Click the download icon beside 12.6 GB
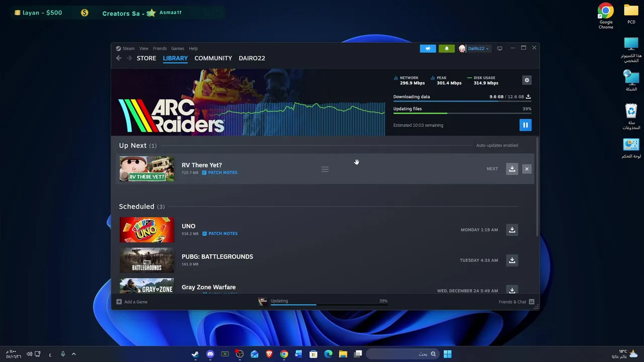Image resolution: width=644 pixels, height=362 pixels. tap(528, 97)
